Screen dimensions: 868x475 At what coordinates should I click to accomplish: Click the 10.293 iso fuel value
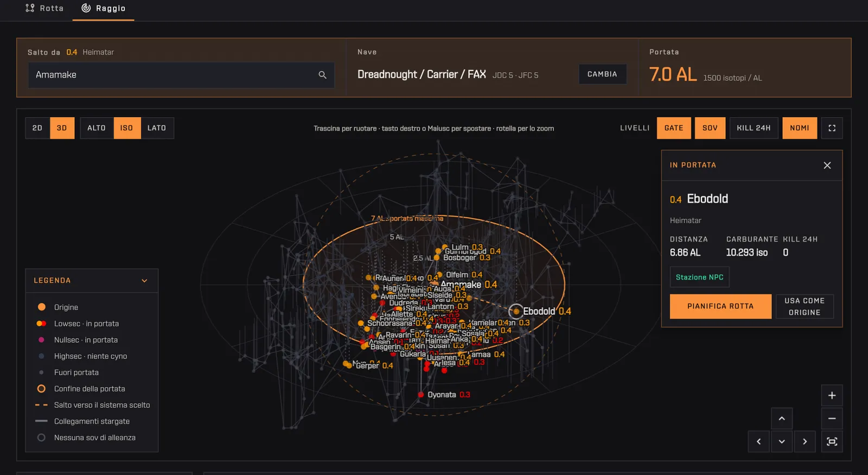[x=747, y=252]
